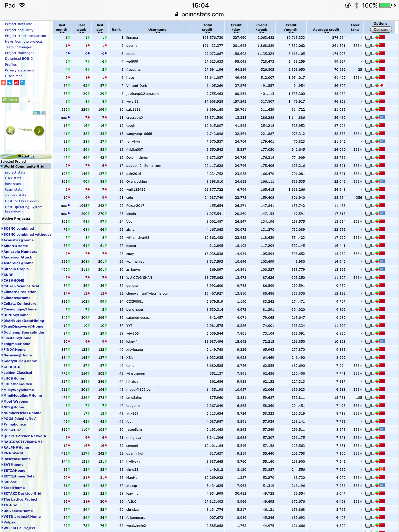Select the compare checkbox for wwei25
This screenshot has width=399, height=532.
tap(368, 101)
